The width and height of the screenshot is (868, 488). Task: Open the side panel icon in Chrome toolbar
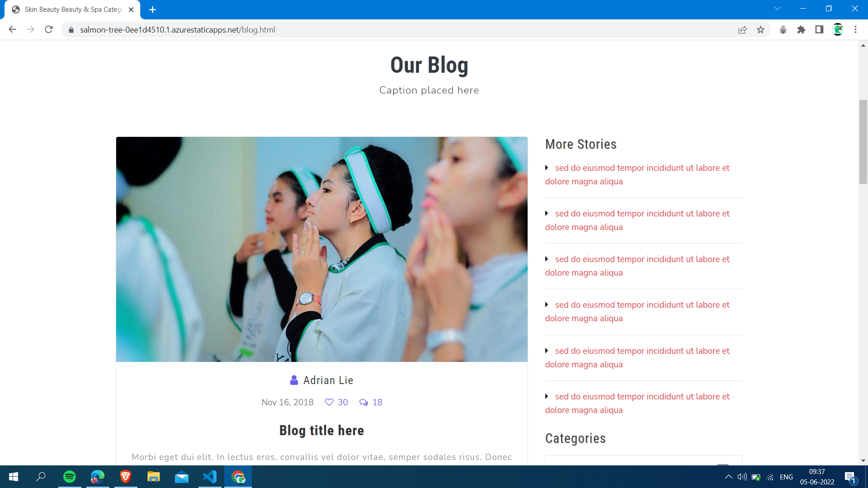point(819,29)
